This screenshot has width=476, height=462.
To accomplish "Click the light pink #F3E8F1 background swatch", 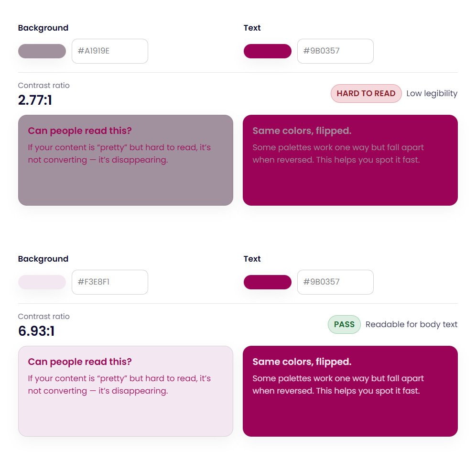I will 42,282.
